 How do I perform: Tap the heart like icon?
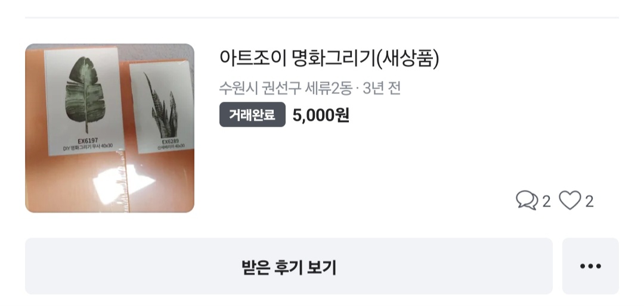click(569, 201)
